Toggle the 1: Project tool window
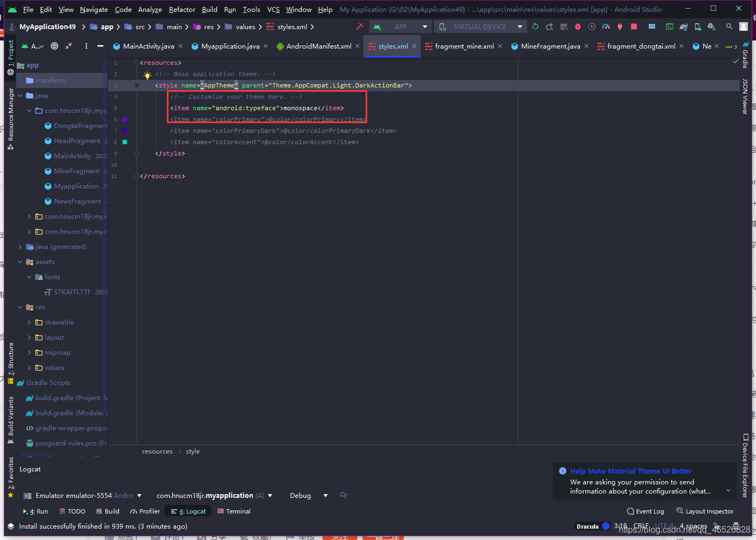This screenshot has height=540, width=756. tap(11, 57)
